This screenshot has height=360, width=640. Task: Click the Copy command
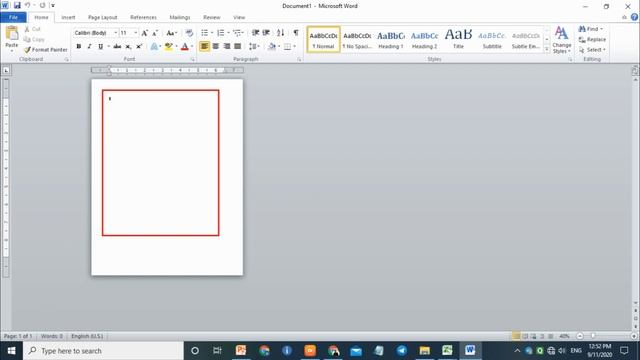(34, 39)
